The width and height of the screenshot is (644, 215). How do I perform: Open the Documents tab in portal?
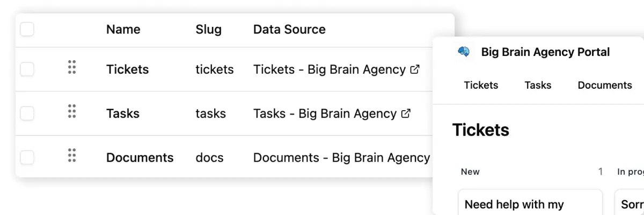(x=605, y=85)
